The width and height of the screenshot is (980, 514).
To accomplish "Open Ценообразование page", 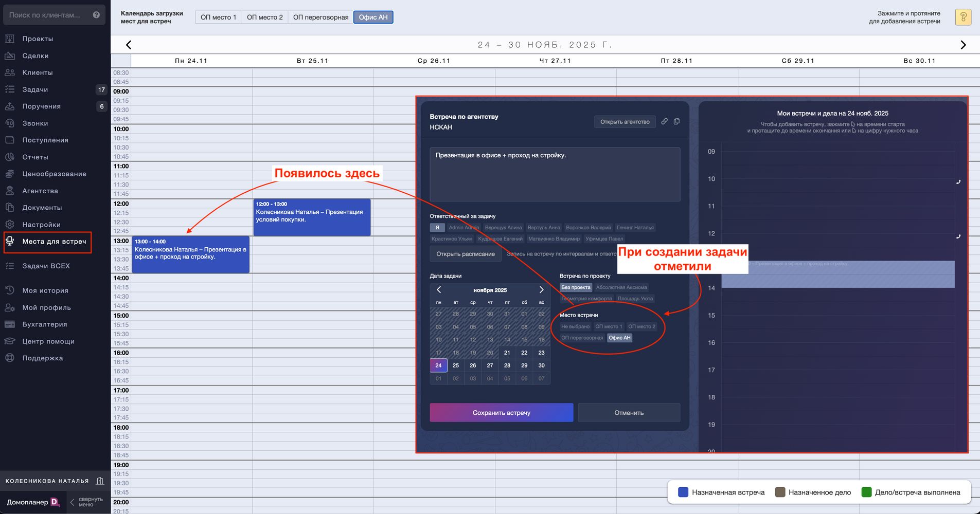I will (x=54, y=174).
